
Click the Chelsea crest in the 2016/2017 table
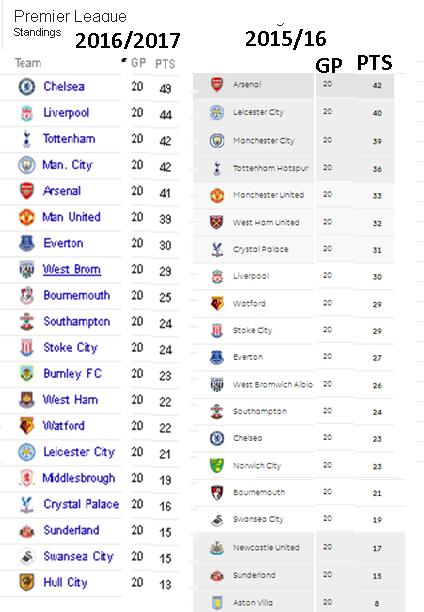[27, 86]
